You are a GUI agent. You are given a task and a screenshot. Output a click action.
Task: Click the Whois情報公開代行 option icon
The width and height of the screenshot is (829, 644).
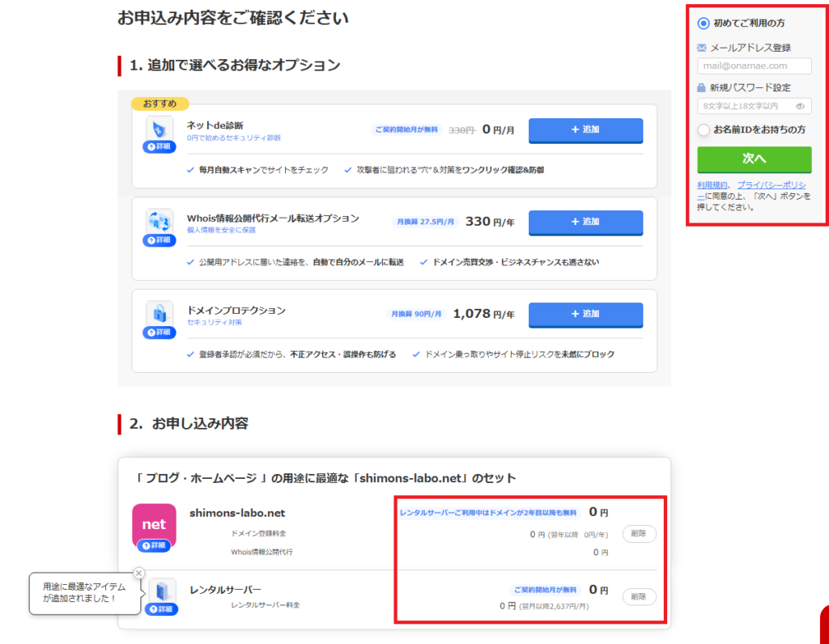point(159,221)
